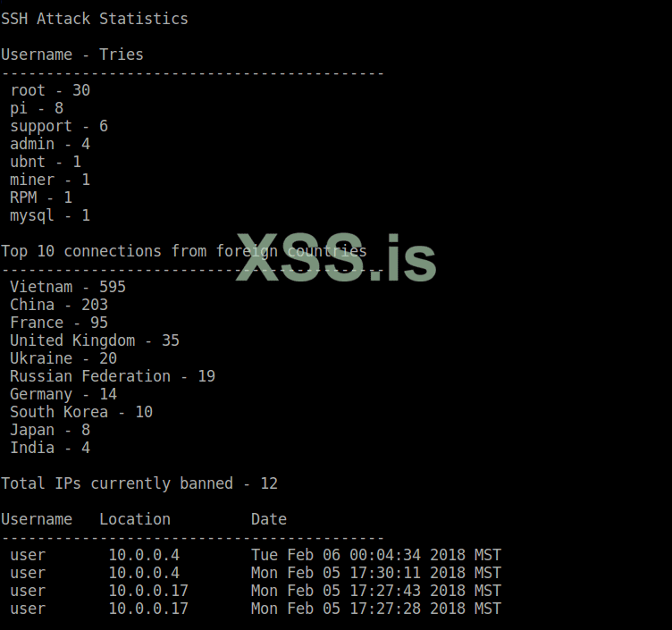Select the pi - 8 line
The height and width of the screenshot is (630, 672).
(37, 108)
